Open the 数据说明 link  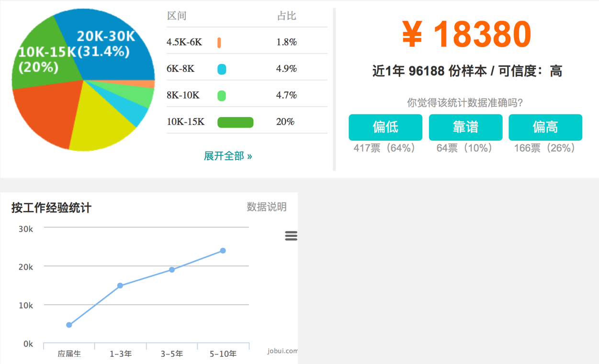pyautogui.click(x=267, y=207)
